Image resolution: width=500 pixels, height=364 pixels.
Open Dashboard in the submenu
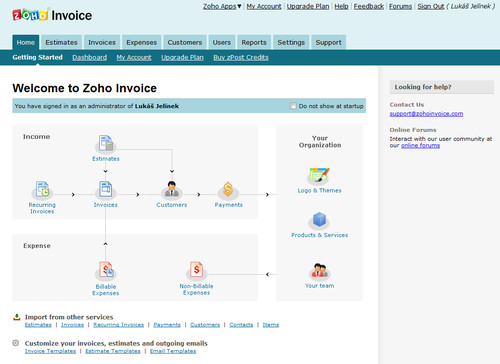[x=90, y=57]
